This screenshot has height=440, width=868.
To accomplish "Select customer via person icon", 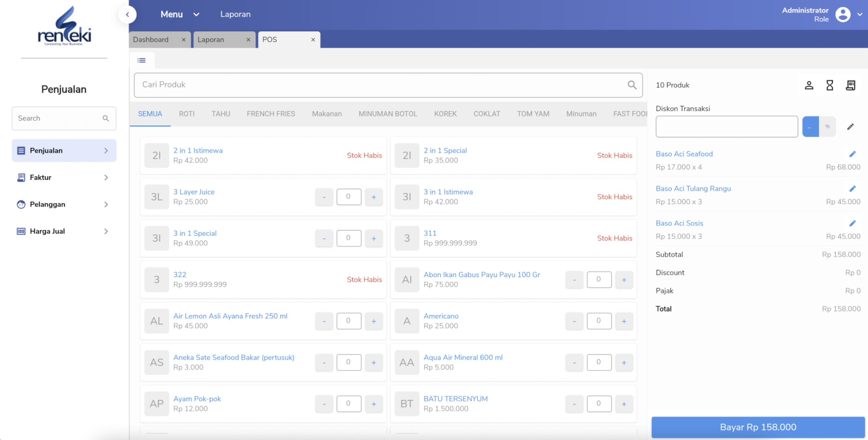I will pyautogui.click(x=809, y=85).
